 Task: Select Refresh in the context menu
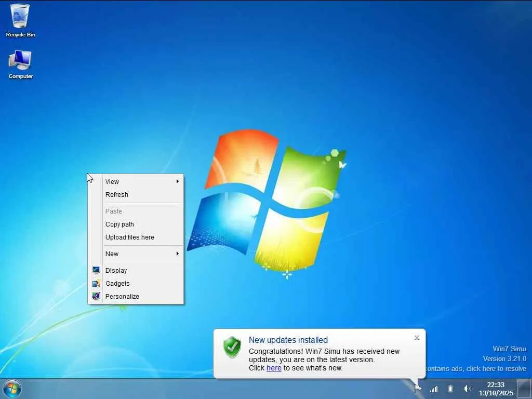tap(136, 194)
